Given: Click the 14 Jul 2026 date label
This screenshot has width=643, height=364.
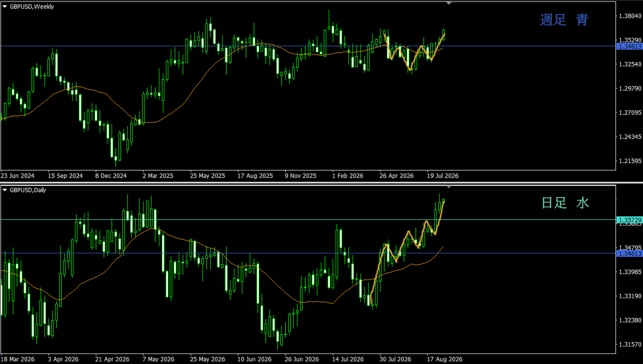Looking at the screenshot, I should [348, 359].
